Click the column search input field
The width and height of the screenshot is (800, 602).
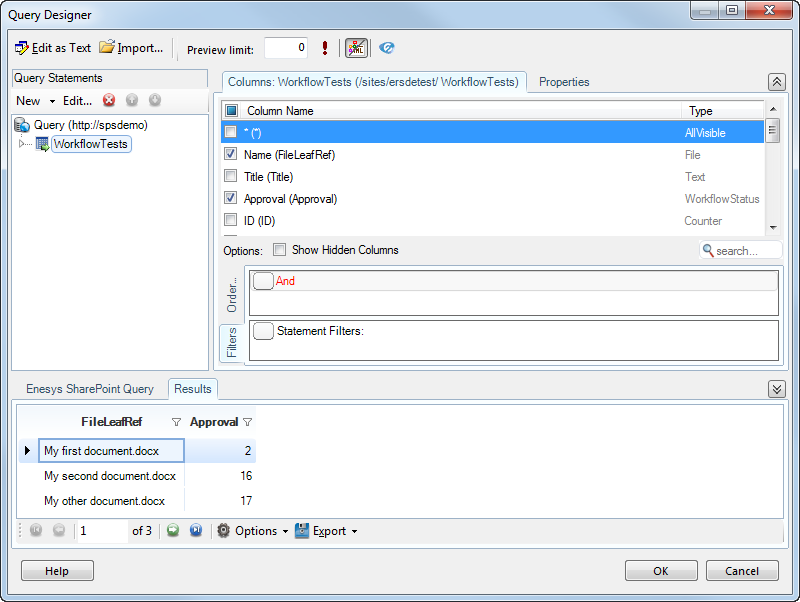coord(747,251)
